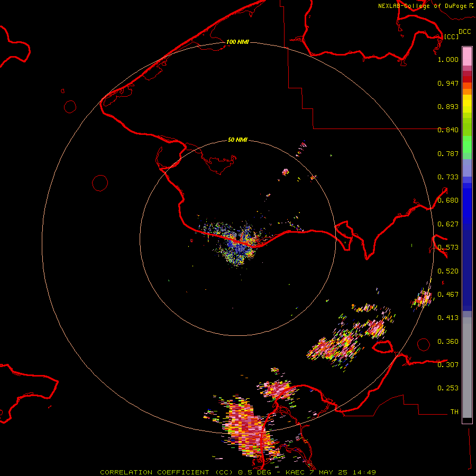Viewport: 476px width, 476px height.
Task: Click the 0.360 color scale value
Action: 448,342
